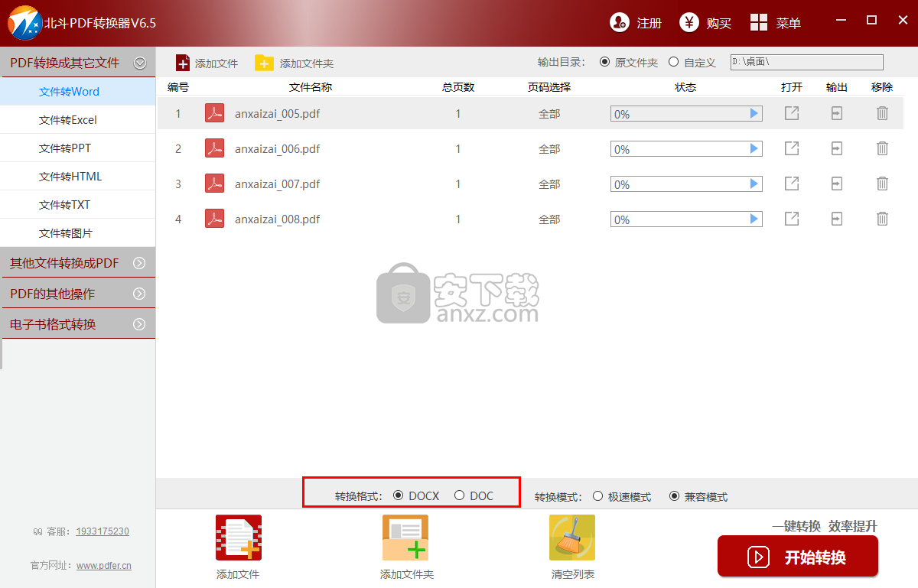The image size is (918, 588).
Task: Click the 打开 icon in anxaizai_008.pdf row
Action: click(792, 219)
